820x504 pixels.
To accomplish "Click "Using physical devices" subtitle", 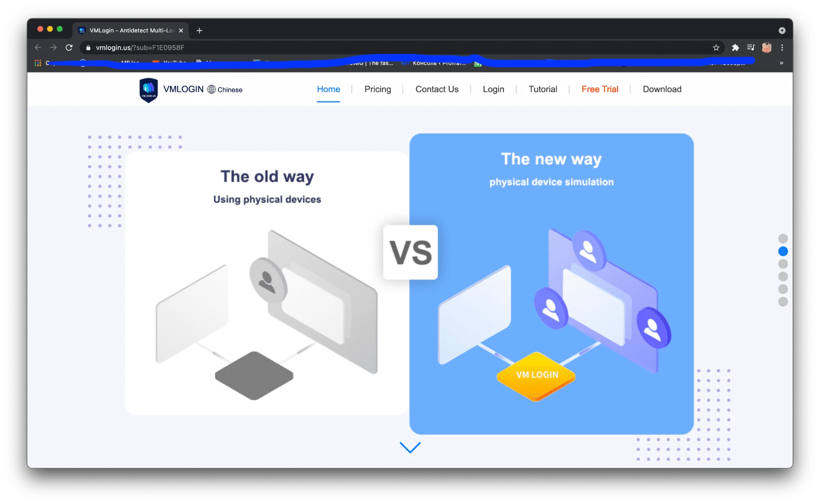I will [267, 199].
